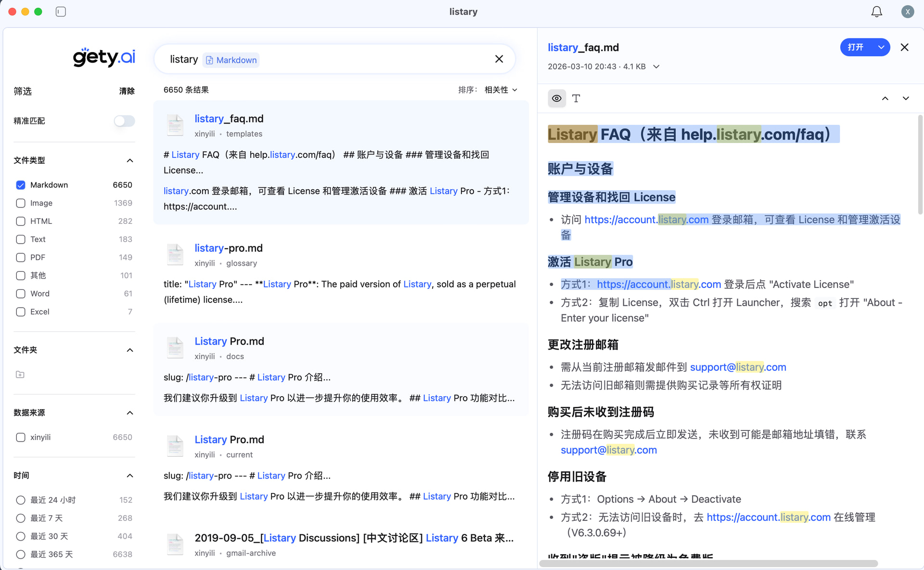Viewport: 924px width, 570px height.
Task: Click the account.listary.com link in 方式1 under 激活 Listary Pro
Action: coord(659,285)
